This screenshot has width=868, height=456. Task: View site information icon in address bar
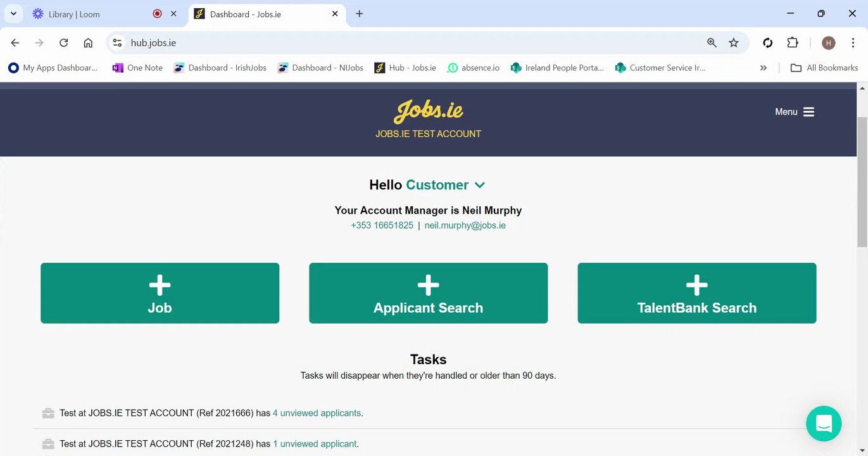tap(117, 42)
